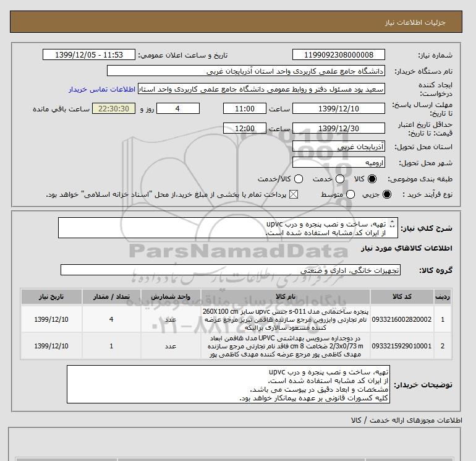Click the کد کالا column header
The image size is (476, 461).
point(402,296)
